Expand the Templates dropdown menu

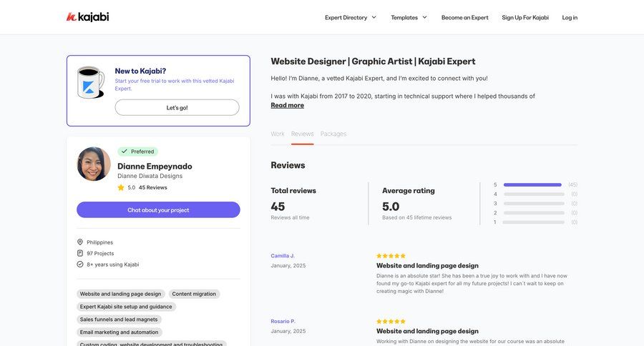(409, 18)
